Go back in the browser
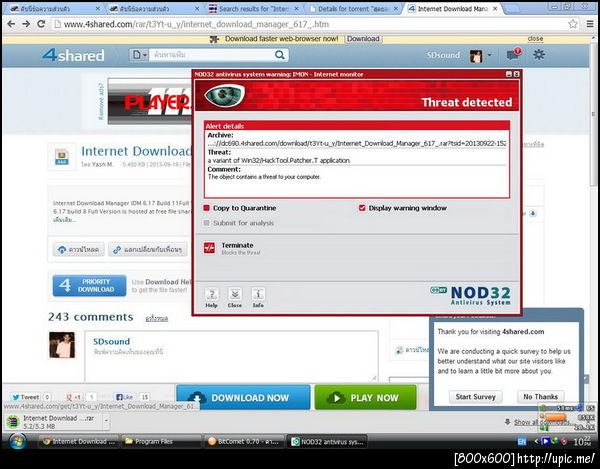This screenshot has width=600, height=469. 11,24
